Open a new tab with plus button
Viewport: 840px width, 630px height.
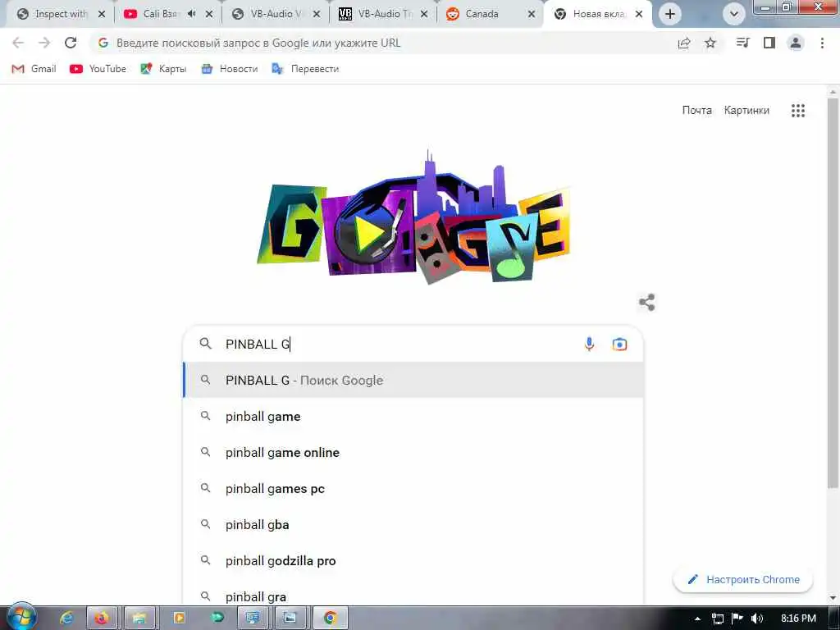point(670,14)
